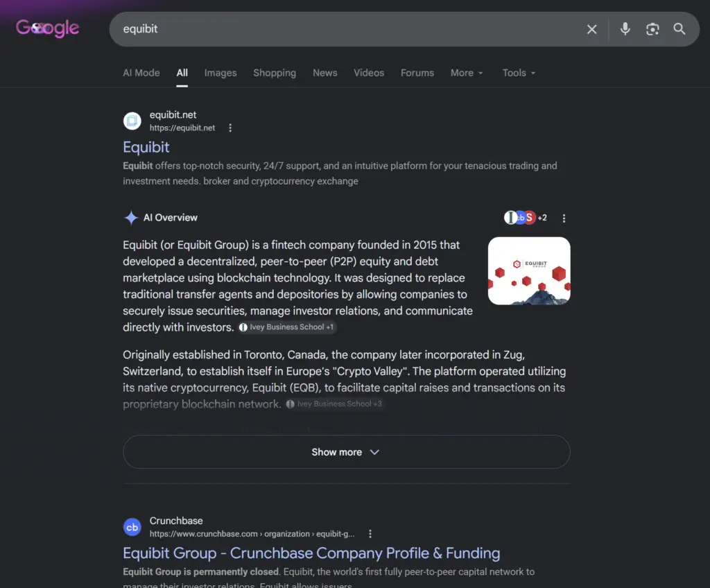Open the Tools dropdown
This screenshot has height=588, width=710.
click(x=519, y=73)
